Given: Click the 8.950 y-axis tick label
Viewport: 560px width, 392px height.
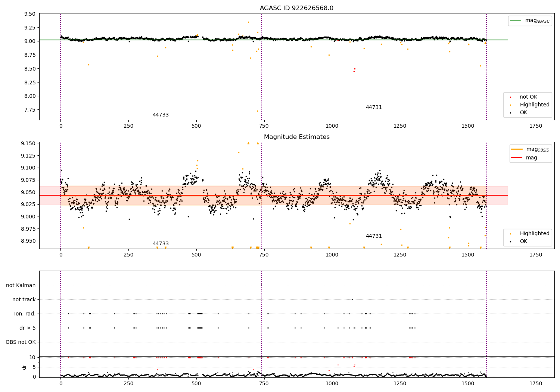Looking at the screenshot, I should click(x=28, y=241).
